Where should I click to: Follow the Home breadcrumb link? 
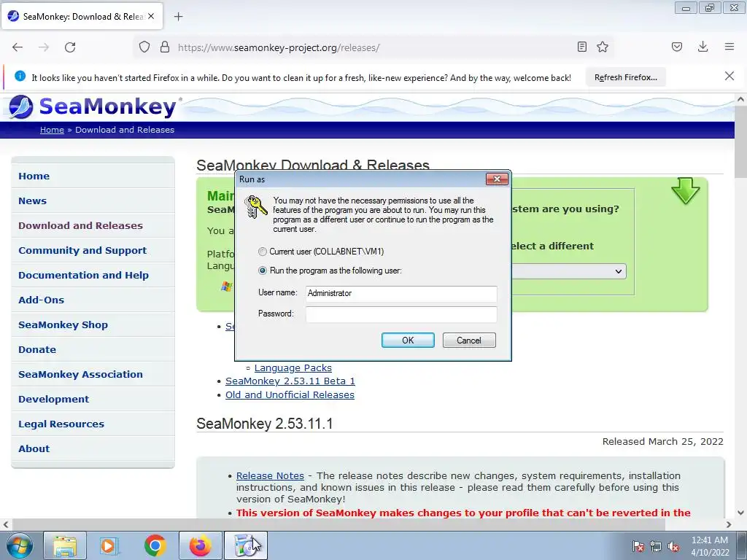click(52, 130)
